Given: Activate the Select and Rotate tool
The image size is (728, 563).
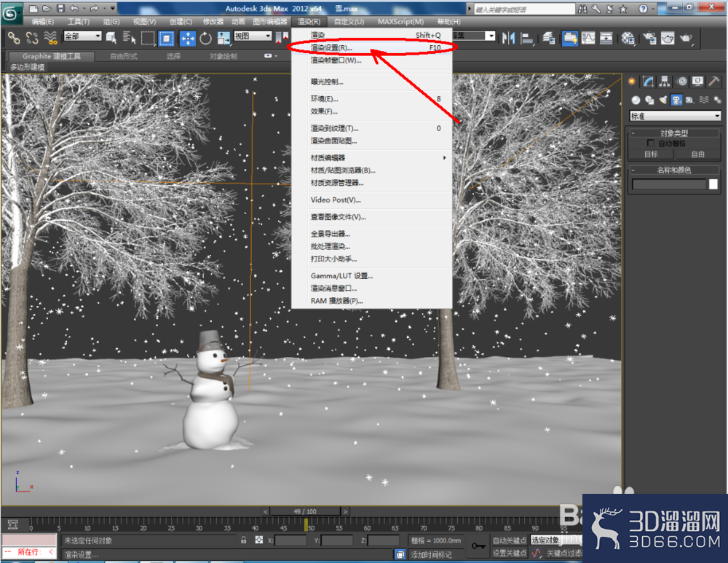Looking at the screenshot, I should tap(206, 38).
